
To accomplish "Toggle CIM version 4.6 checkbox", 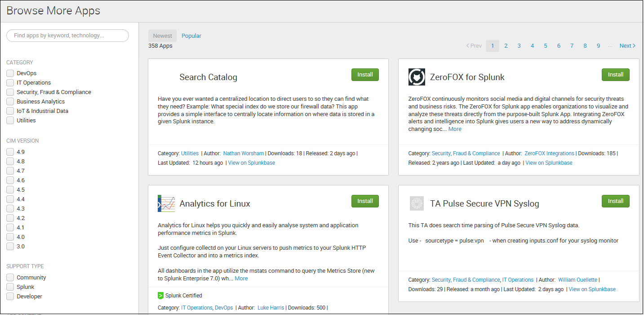I will tap(10, 180).
